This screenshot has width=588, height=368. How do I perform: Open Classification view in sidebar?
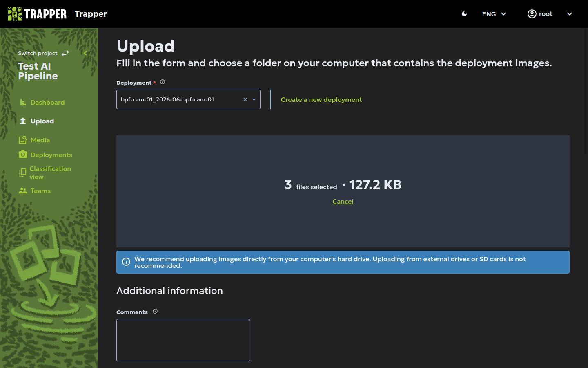point(50,173)
